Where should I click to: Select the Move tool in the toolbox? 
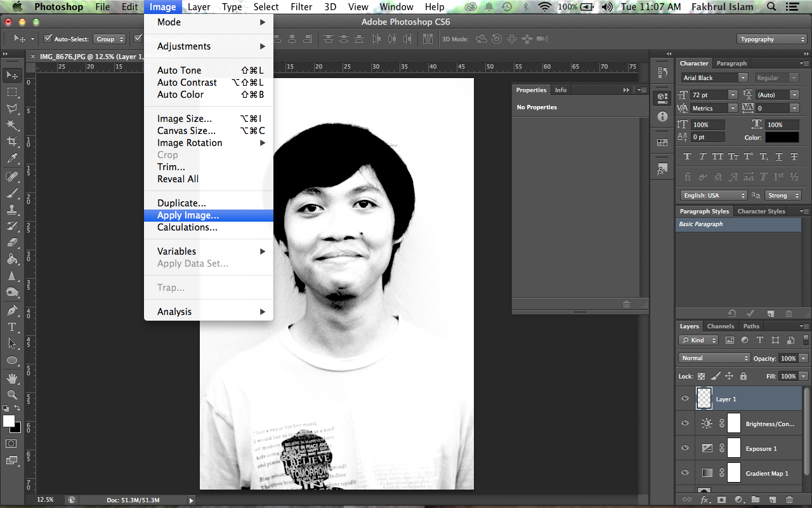[x=12, y=76]
